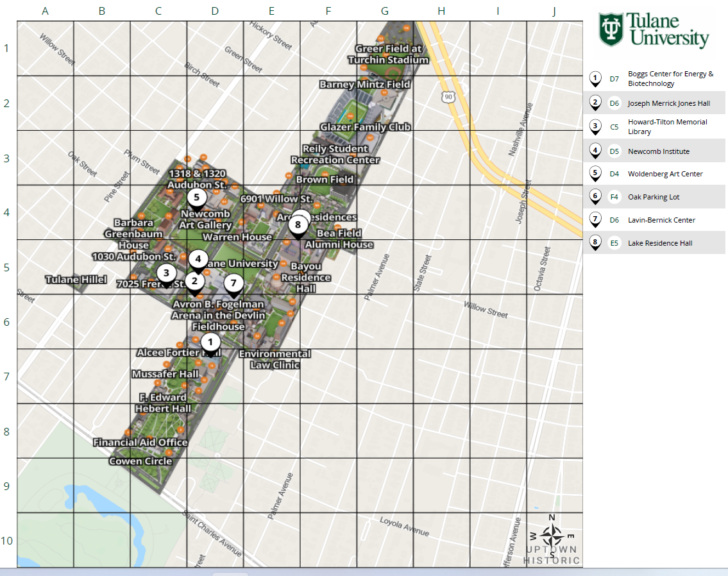Click the Tulane University shield logo
728x576 pixels.
[611, 30]
